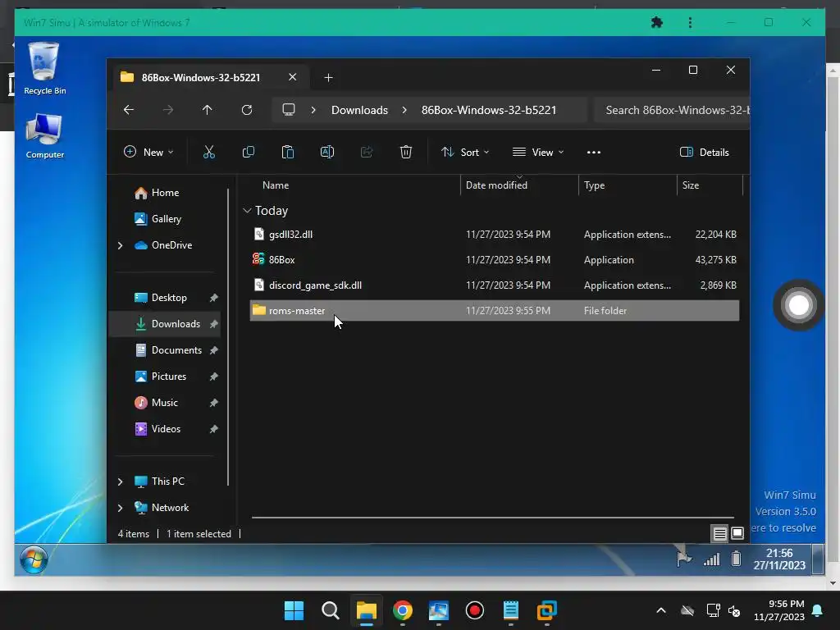Show hidden tray icons chevron
The image size is (840, 630).
(x=661, y=610)
